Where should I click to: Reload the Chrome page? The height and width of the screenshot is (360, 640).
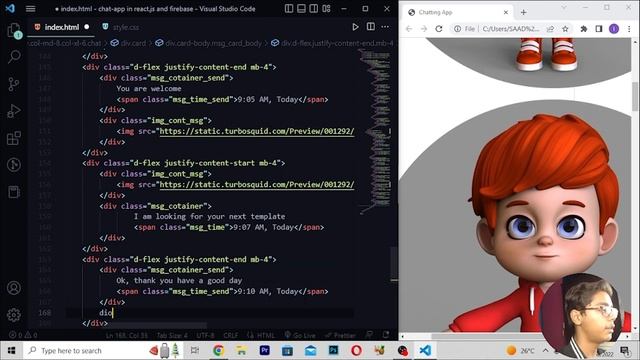coord(439,29)
